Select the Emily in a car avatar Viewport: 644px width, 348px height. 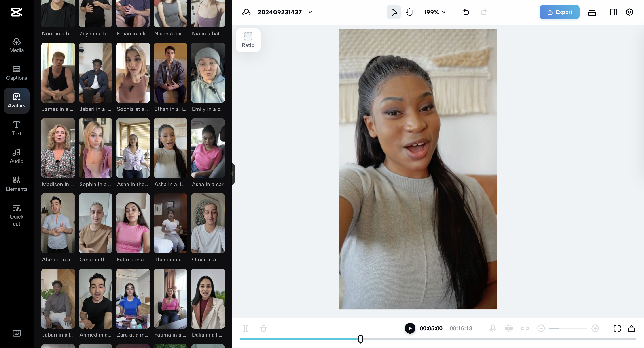coord(208,73)
